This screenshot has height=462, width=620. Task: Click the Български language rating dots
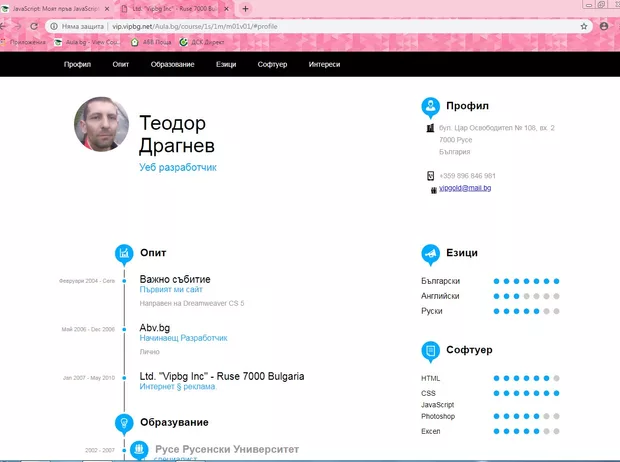(526, 281)
